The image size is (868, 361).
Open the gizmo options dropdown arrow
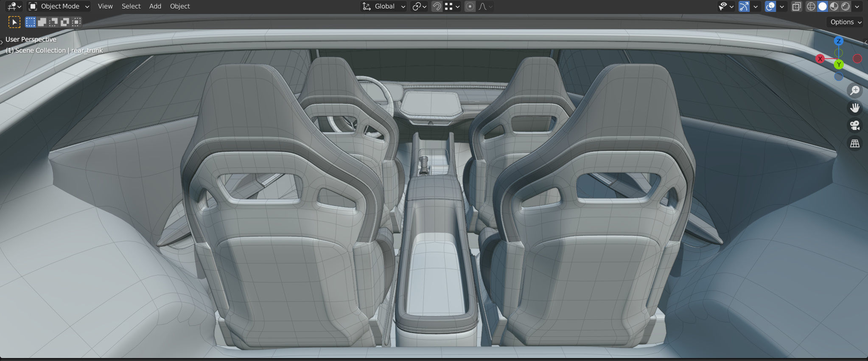click(x=756, y=6)
